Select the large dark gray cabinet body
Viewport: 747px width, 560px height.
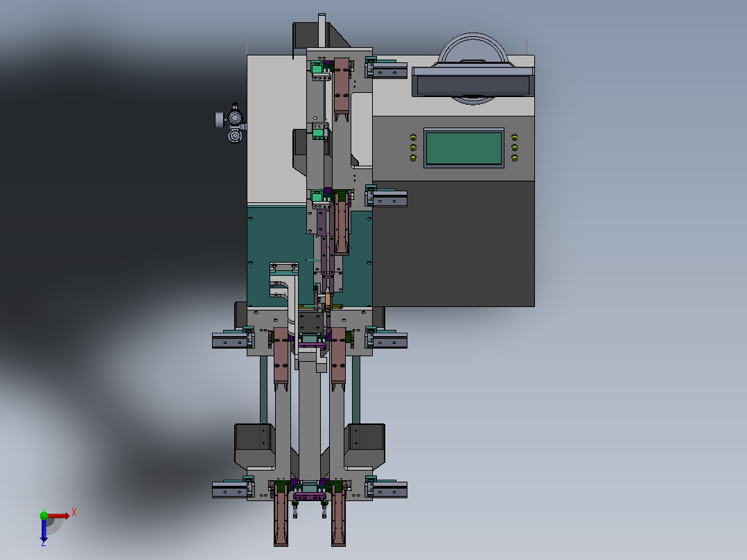[453, 243]
